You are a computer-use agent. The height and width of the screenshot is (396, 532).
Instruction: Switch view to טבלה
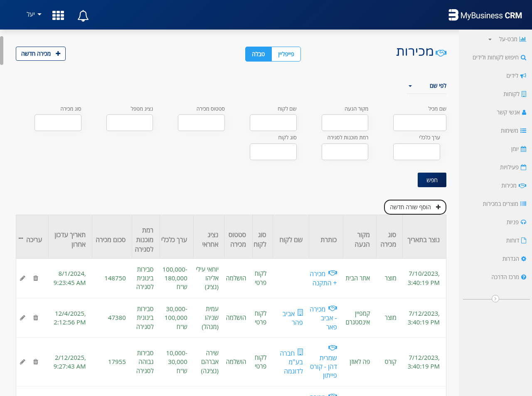[259, 54]
